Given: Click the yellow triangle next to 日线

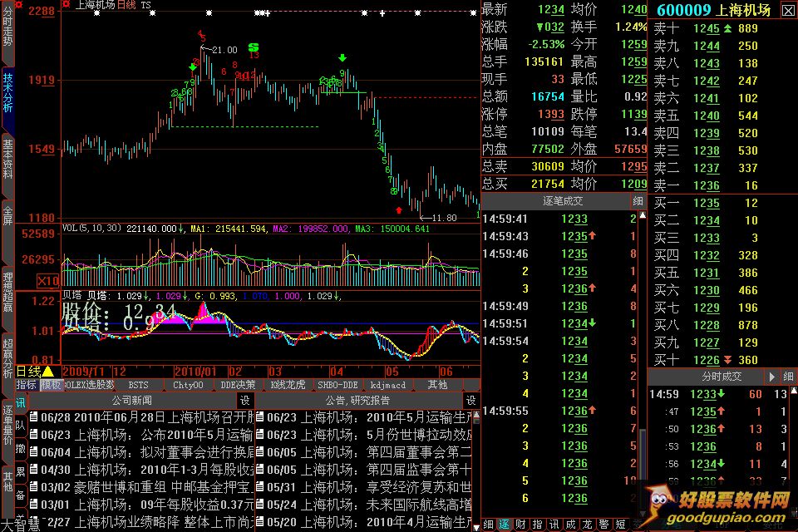Looking at the screenshot, I should click(x=47, y=372).
